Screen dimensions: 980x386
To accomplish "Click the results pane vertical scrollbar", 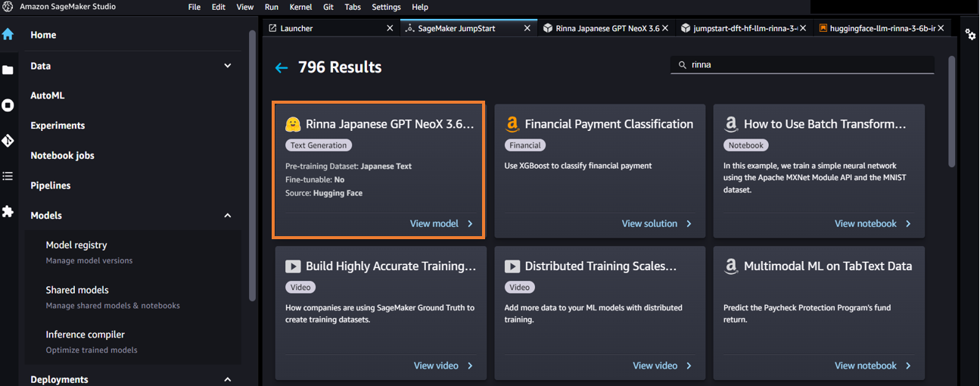I will pos(952,111).
